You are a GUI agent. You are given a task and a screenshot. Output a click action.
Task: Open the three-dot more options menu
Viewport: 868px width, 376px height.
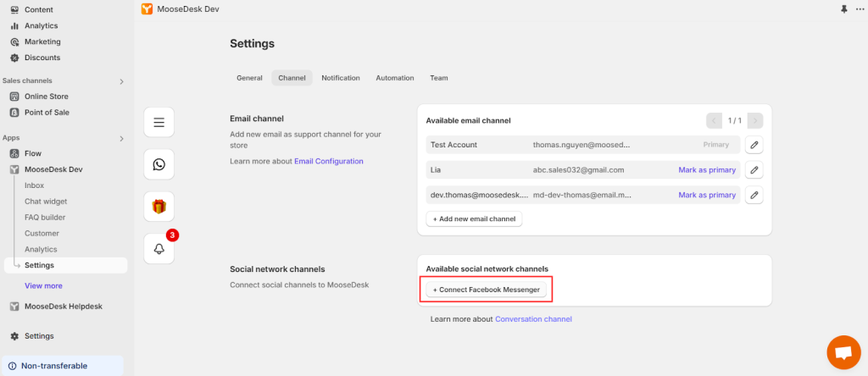860,8
